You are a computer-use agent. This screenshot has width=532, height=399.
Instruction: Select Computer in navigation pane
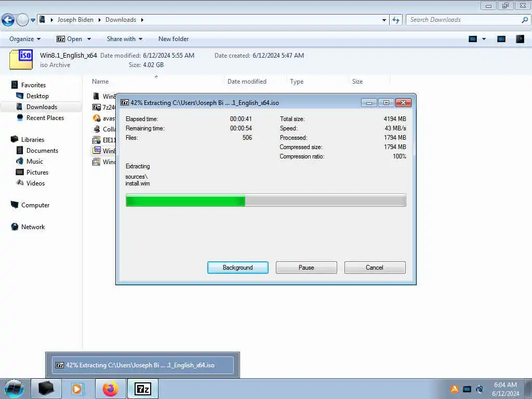35,205
